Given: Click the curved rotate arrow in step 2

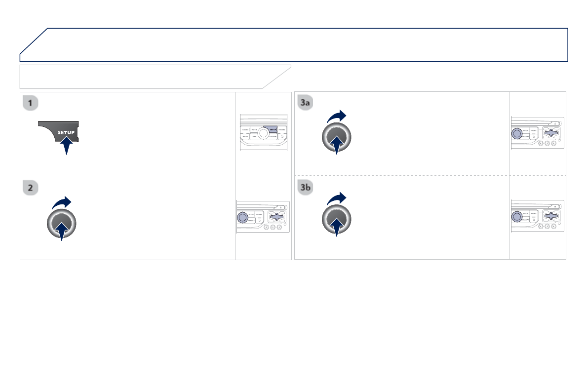Looking at the screenshot, I should [x=62, y=202].
